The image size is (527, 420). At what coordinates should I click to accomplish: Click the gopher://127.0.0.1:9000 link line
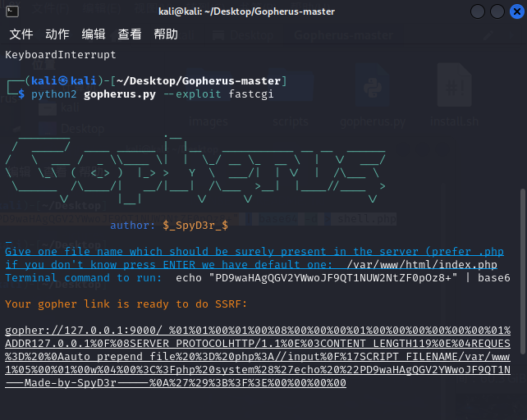point(258,331)
